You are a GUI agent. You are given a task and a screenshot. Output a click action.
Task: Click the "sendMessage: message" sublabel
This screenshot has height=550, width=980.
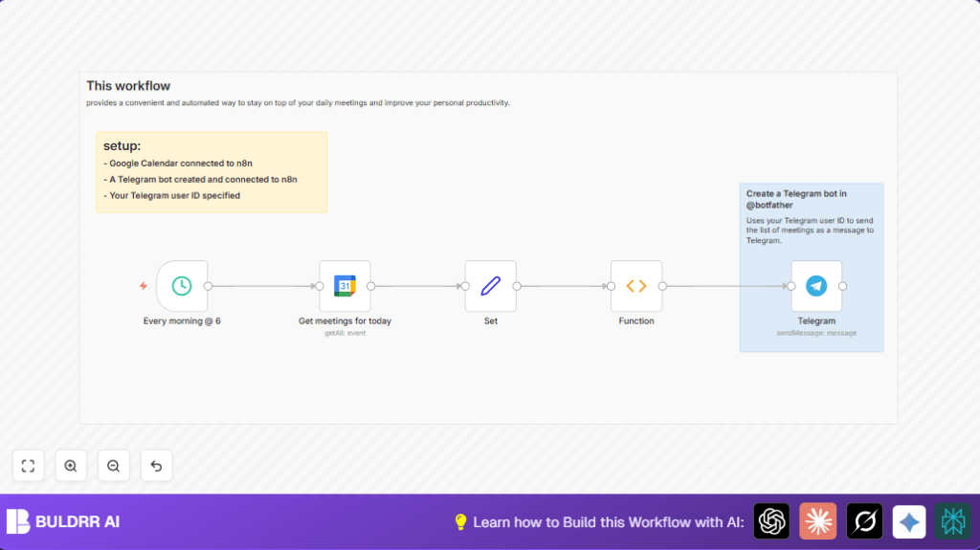click(x=816, y=333)
